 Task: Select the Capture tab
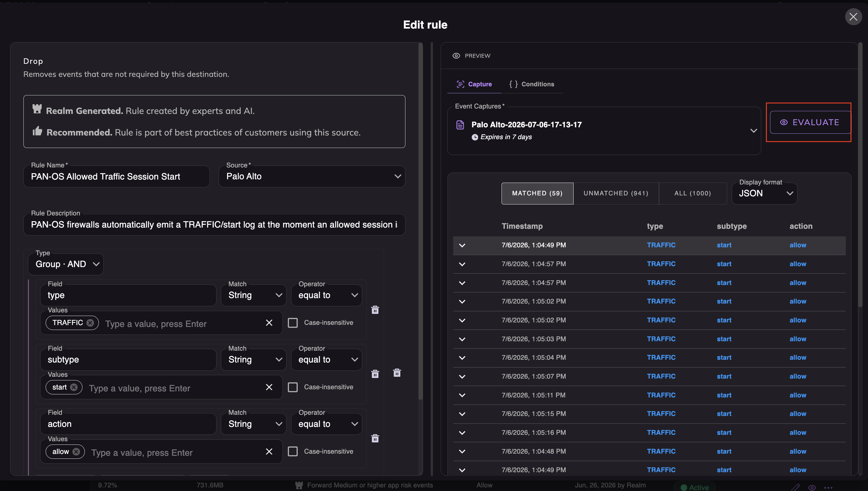(474, 84)
